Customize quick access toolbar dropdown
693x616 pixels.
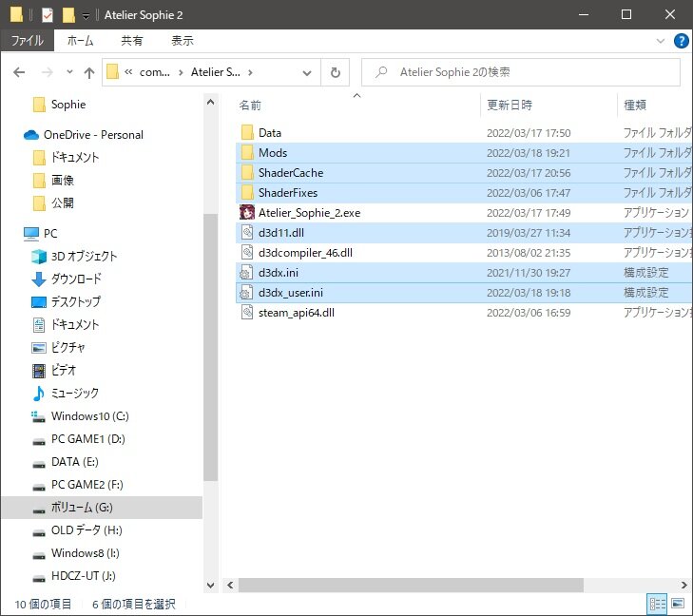point(86,16)
